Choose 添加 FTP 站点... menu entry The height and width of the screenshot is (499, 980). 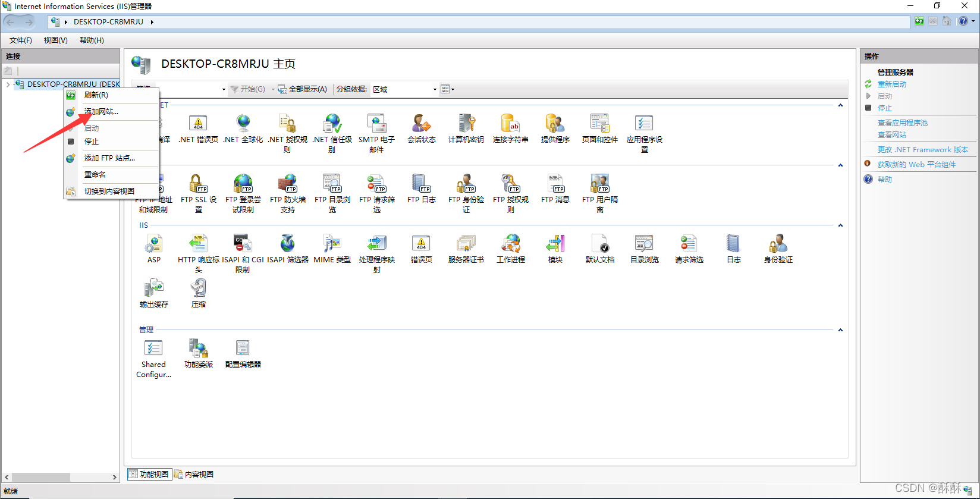(x=111, y=158)
